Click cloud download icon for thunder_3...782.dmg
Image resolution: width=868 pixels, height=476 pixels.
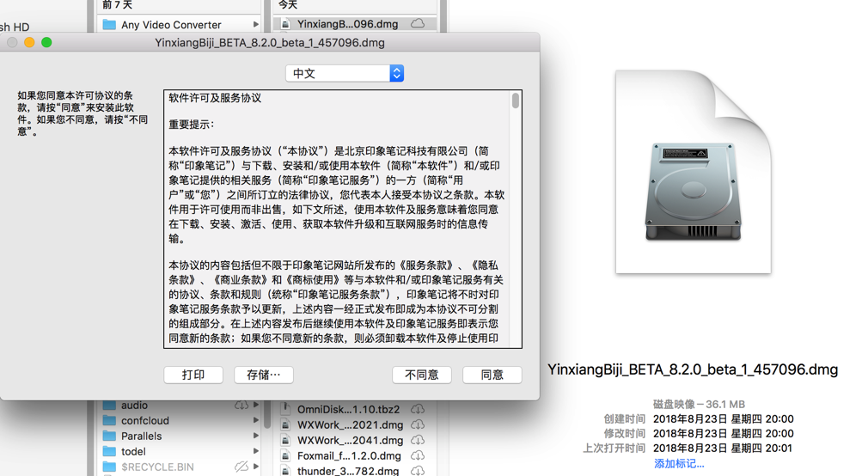coord(418,471)
